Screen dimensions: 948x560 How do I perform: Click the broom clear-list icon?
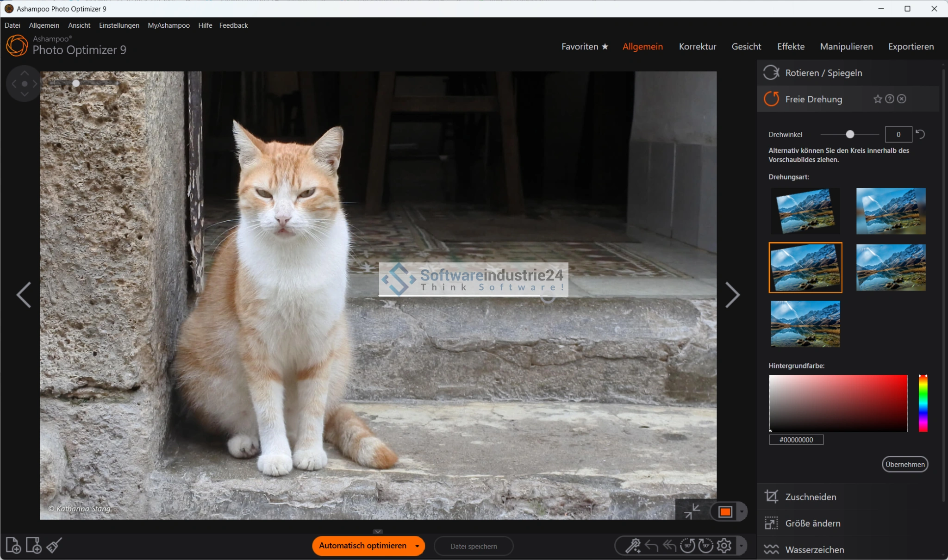54,546
